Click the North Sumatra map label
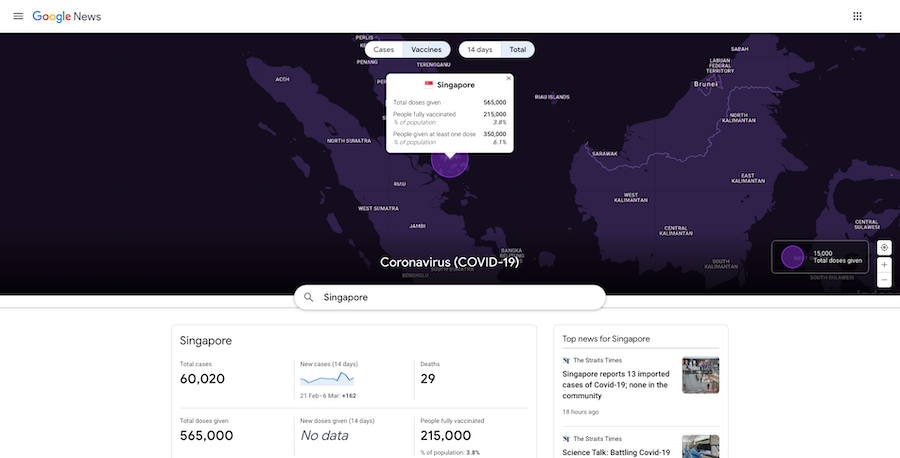900x458 pixels. (349, 141)
